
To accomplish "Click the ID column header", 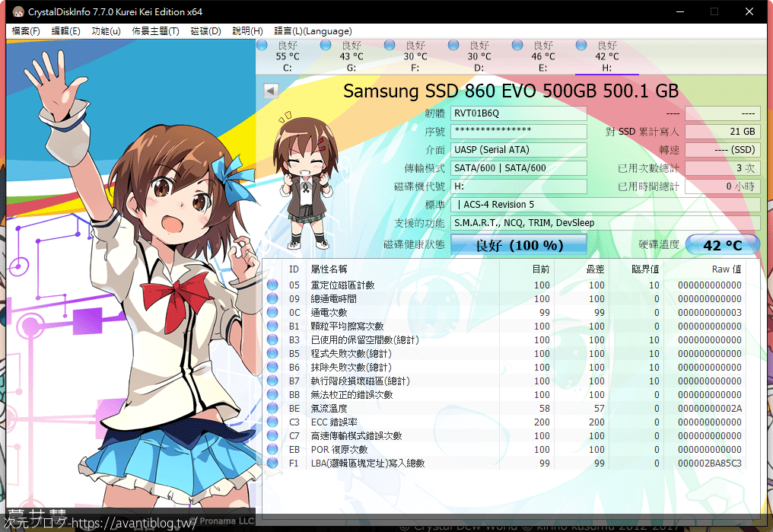I will click(x=294, y=269).
